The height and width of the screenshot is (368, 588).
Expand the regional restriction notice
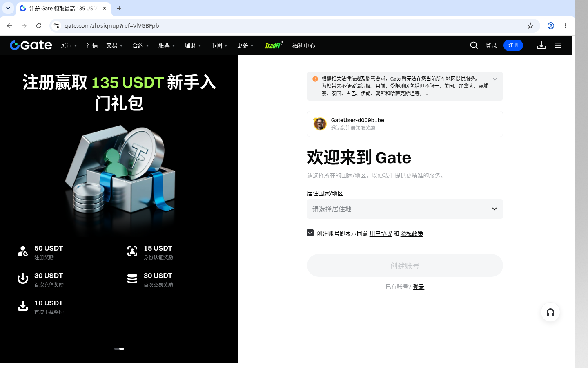pyautogui.click(x=495, y=79)
